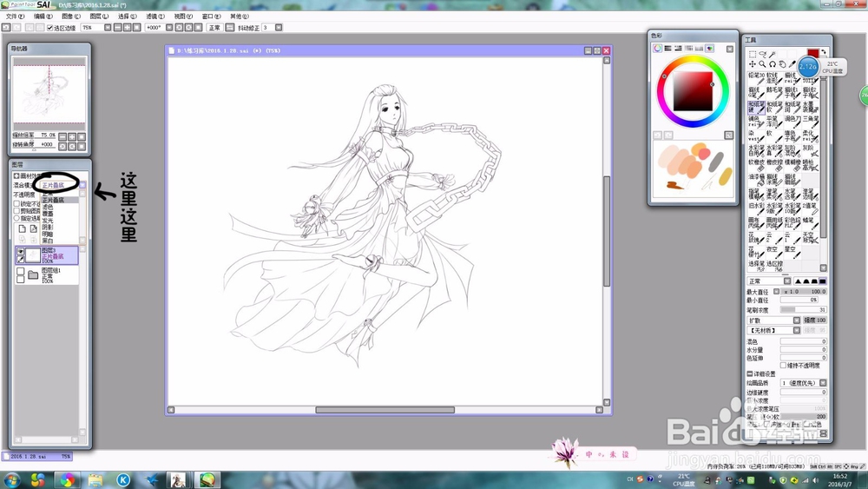Hide 图层3 using its eye icon

point(21,251)
